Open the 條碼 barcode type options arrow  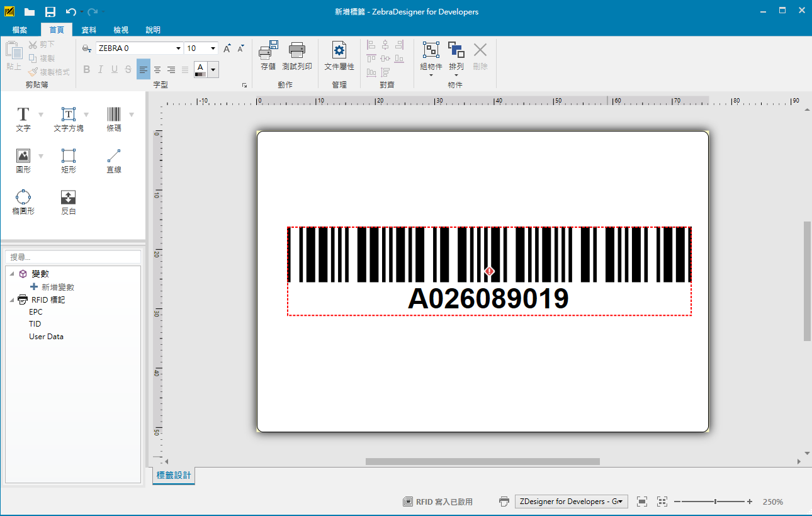coord(132,115)
